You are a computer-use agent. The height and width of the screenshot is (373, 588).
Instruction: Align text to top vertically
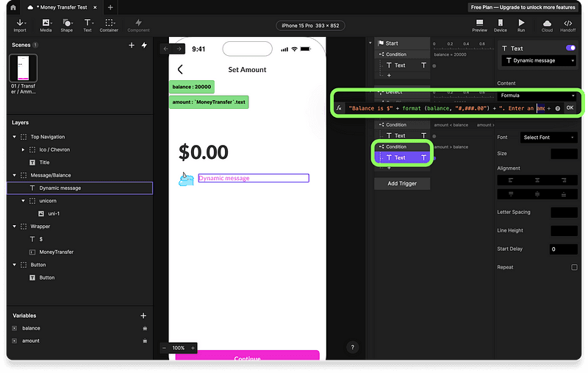(x=510, y=194)
